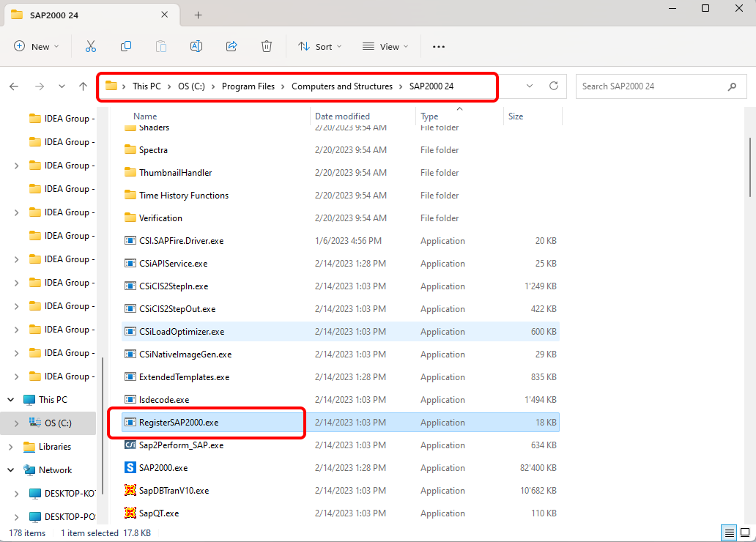Screen dimensions: 756x542
Task: Open the See more ellipsis menu
Action: pyautogui.click(x=439, y=46)
